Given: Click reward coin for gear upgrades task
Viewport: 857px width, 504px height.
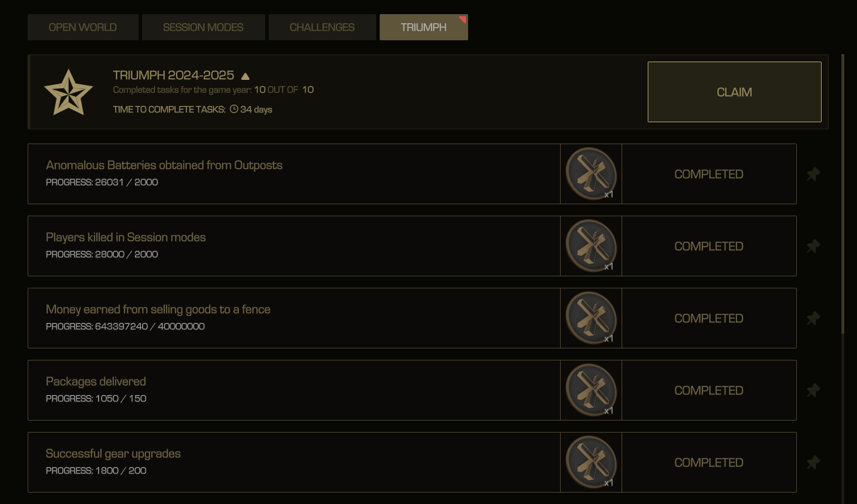Looking at the screenshot, I should point(591,462).
